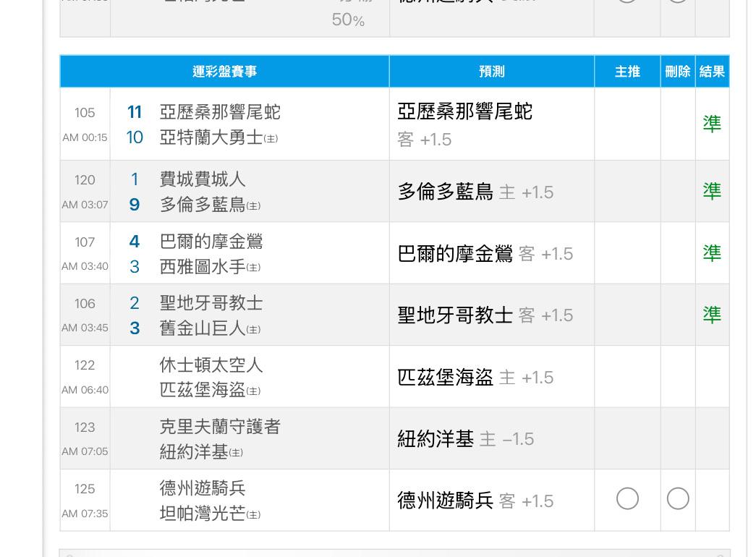Click the 匹茲堡海盜 主 +1.5 prediction
Image resolution: width=756 pixels, height=557 pixels.
(475, 377)
